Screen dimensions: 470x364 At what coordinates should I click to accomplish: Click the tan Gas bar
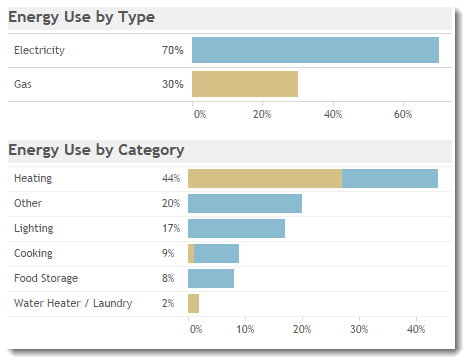tap(245, 84)
